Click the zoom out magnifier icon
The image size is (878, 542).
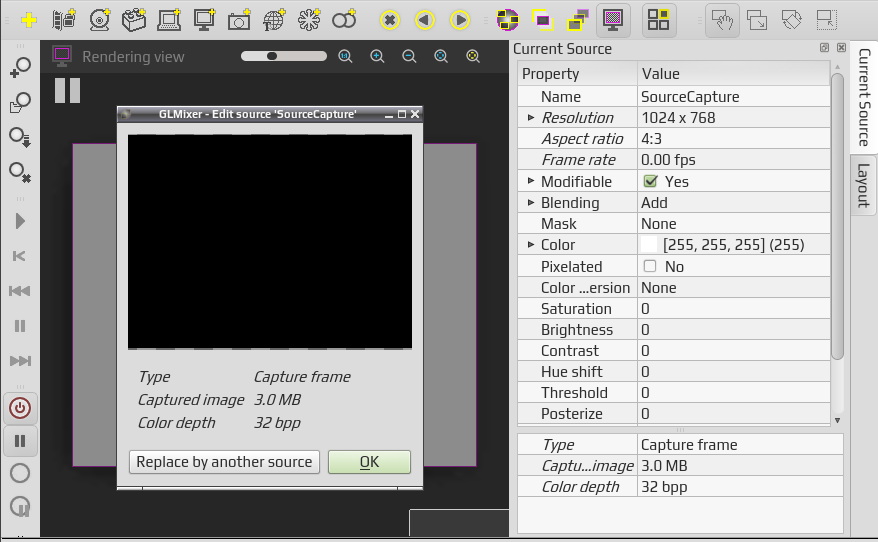click(409, 56)
